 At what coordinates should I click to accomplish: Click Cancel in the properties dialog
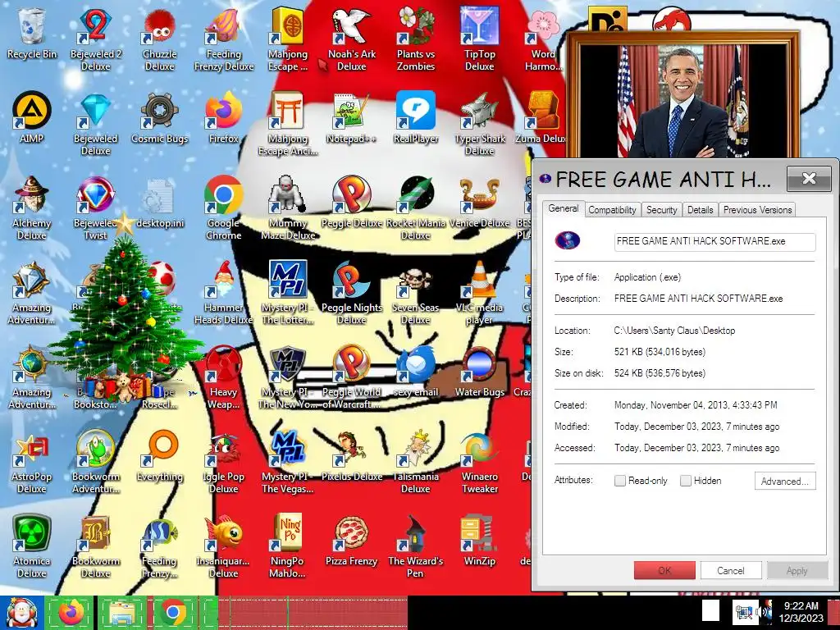coord(731,571)
